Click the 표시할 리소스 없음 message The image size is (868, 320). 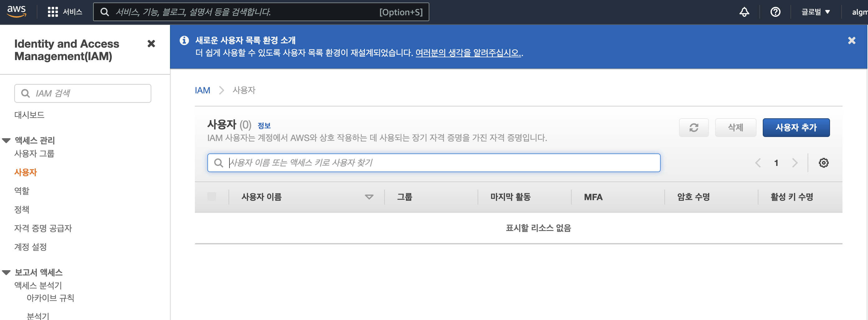point(538,228)
